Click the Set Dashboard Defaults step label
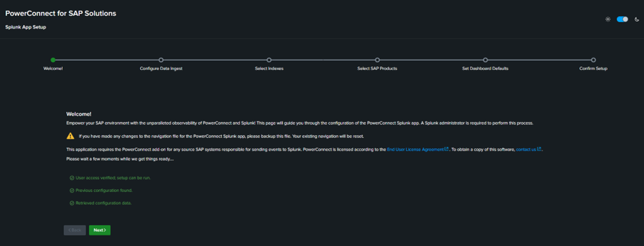644x246 pixels. point(485,69)
